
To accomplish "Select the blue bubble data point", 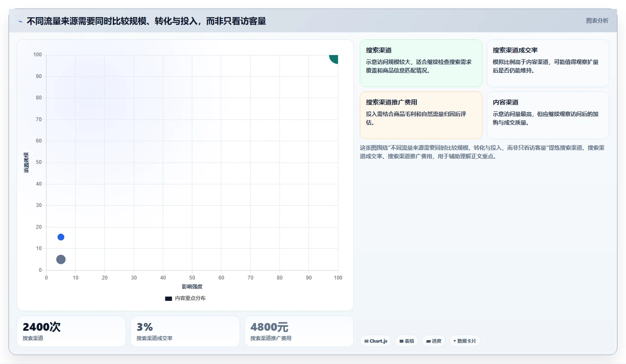I will [61, 237].
